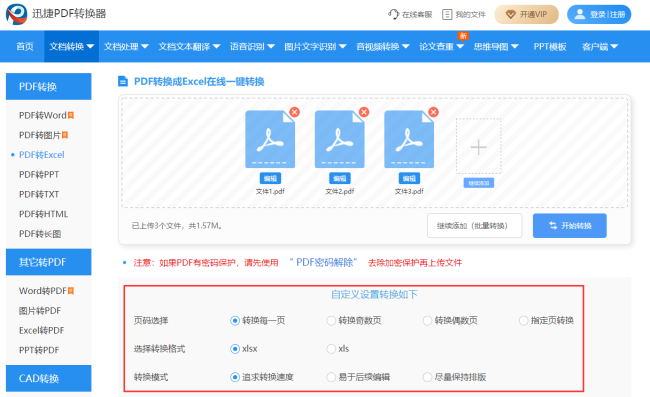Select PDF转HTML in sidebar
This screenshot has width=650, height=397.
(44, 214)
